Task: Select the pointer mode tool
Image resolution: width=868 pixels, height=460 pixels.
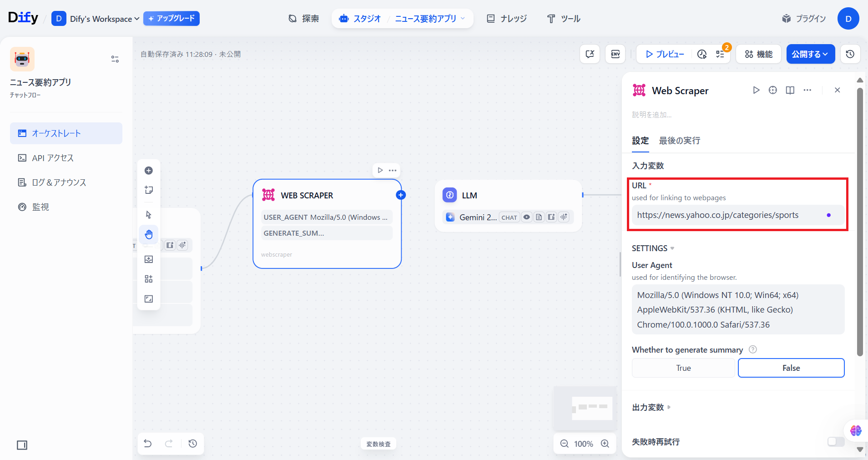Action: click(x=149, y=214)
